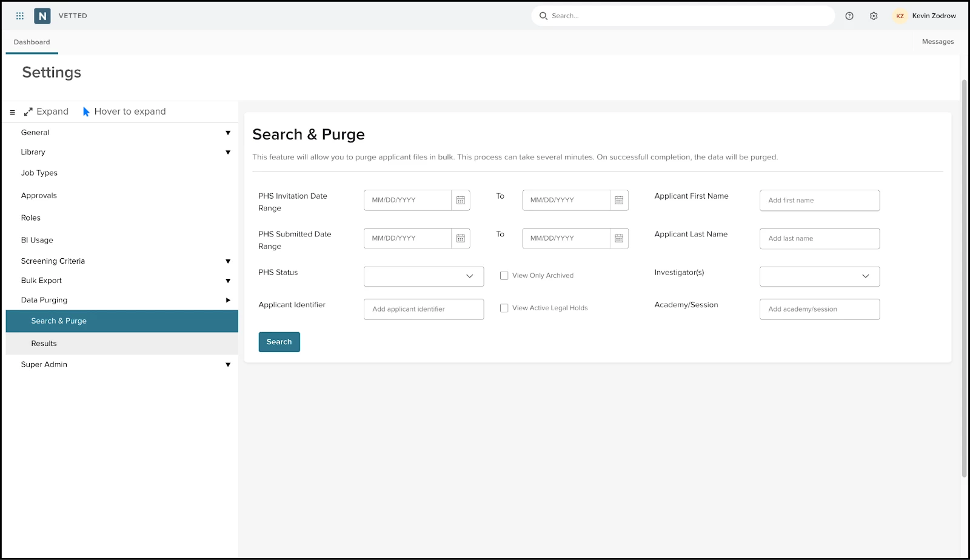Open the Messages tab
Image resolution: width=970 pixels, height=560 pixels.
(x=938, y=41)
